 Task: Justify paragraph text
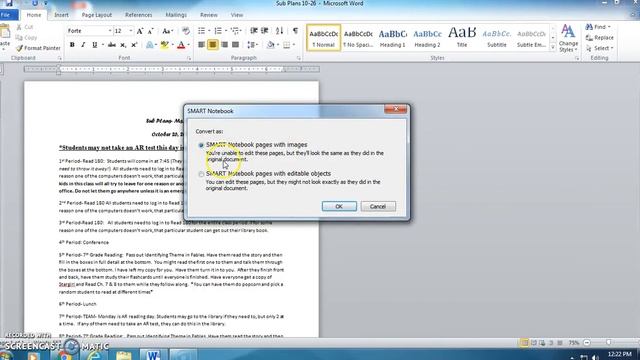pos(235,45)
